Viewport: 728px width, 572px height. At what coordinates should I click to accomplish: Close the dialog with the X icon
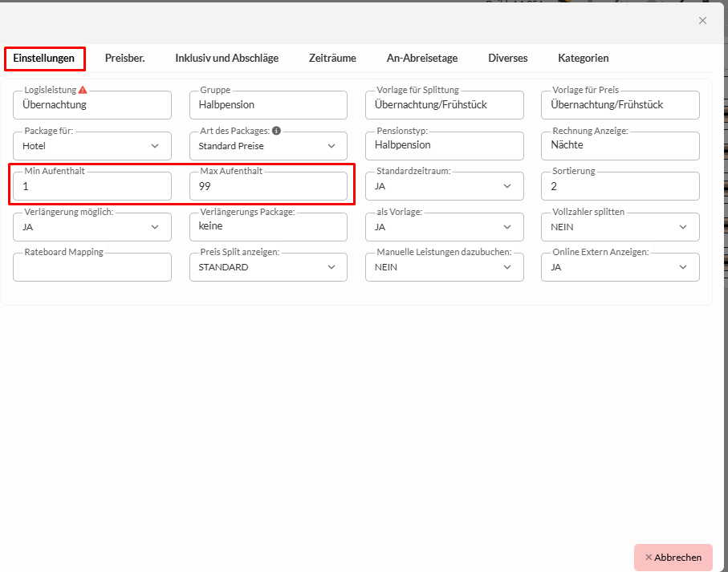coord(702,21)
